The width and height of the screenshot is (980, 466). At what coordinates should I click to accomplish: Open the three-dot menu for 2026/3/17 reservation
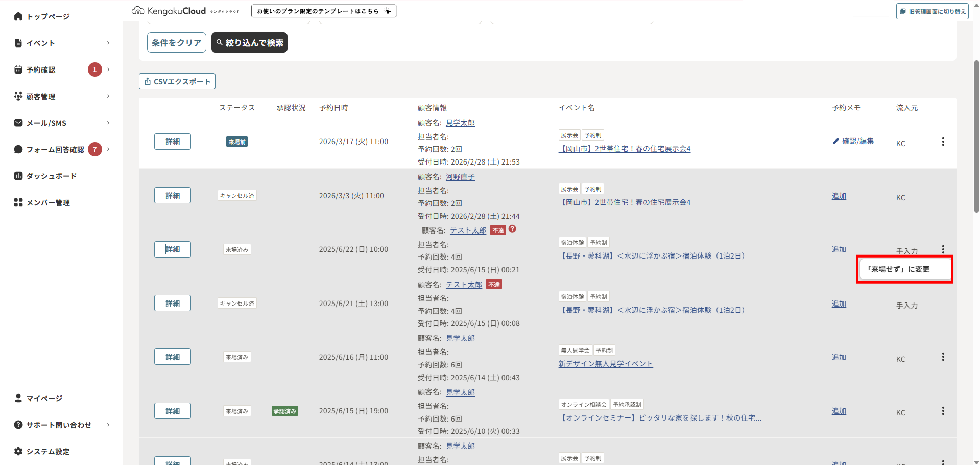[x=943, y=142]
